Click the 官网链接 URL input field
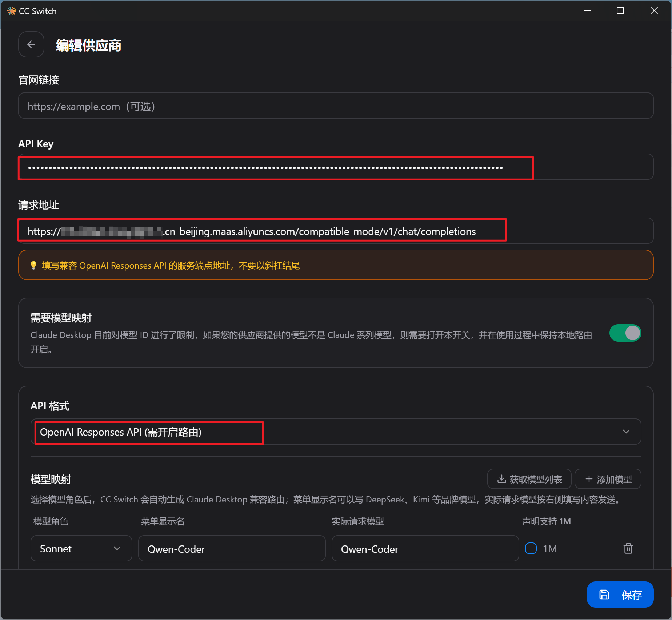 tap(336, 106)
